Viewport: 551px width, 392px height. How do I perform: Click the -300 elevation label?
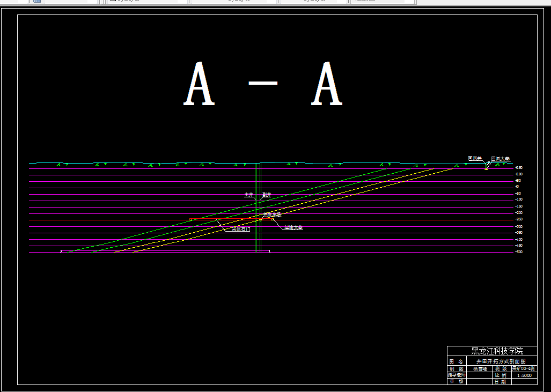point(519,226)
